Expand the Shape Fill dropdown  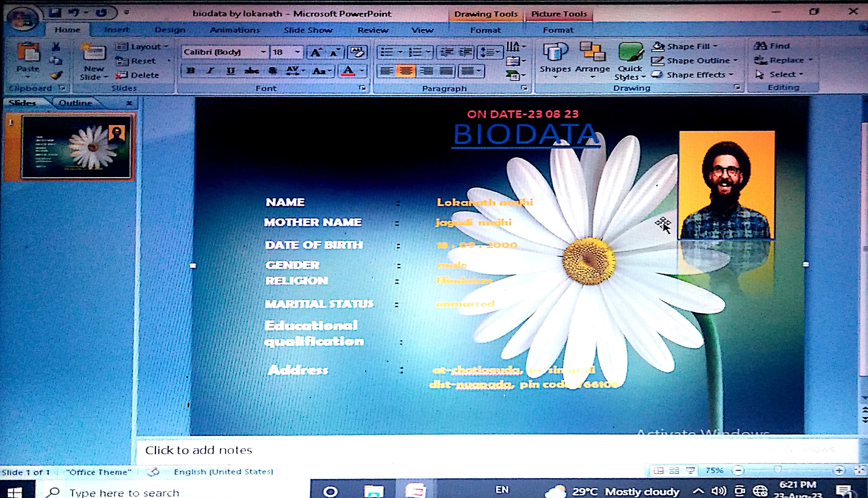tap(715, 46)
